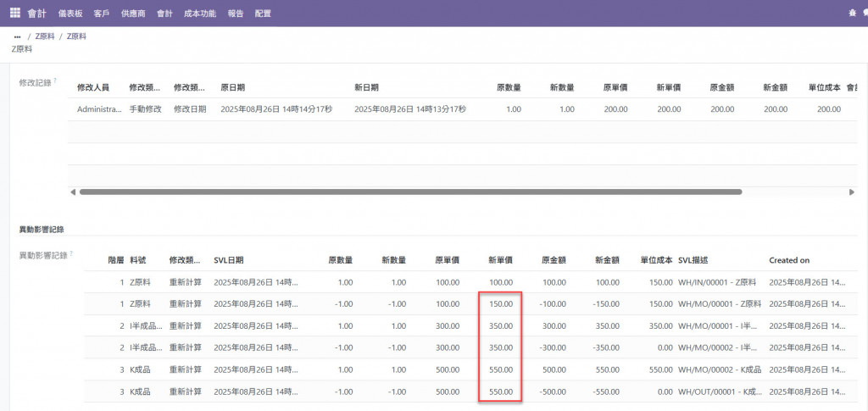Click 2025年08月26日 14時14分17秒 date cell
Viewport: 868px width, 411px height.
[276, 109]
